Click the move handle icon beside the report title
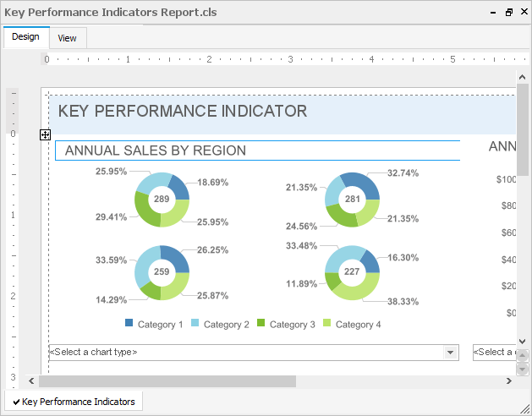 click(45, 134)
